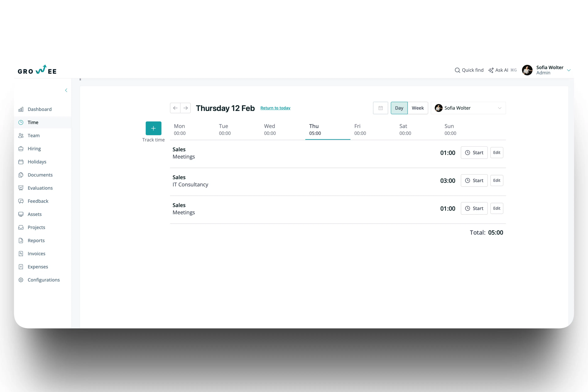
Task: Start the timer for Sales Meetings entry
Action: click(x=474, y=153)
